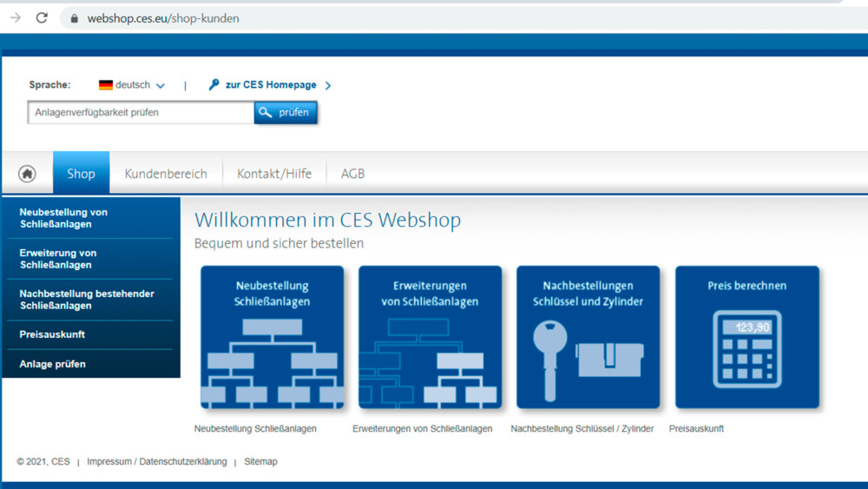Go to zur CES Homepage link

(271, 85)
